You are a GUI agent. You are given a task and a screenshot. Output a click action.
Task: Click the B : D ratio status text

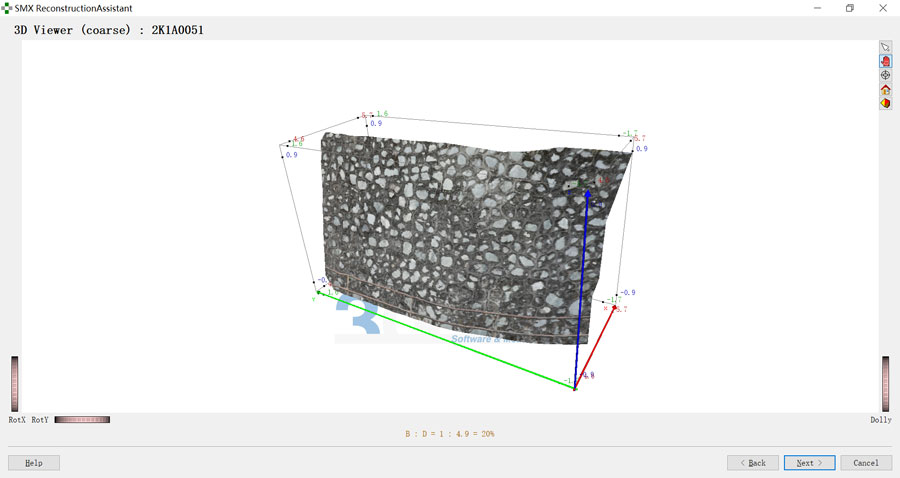tap(449, 434)
